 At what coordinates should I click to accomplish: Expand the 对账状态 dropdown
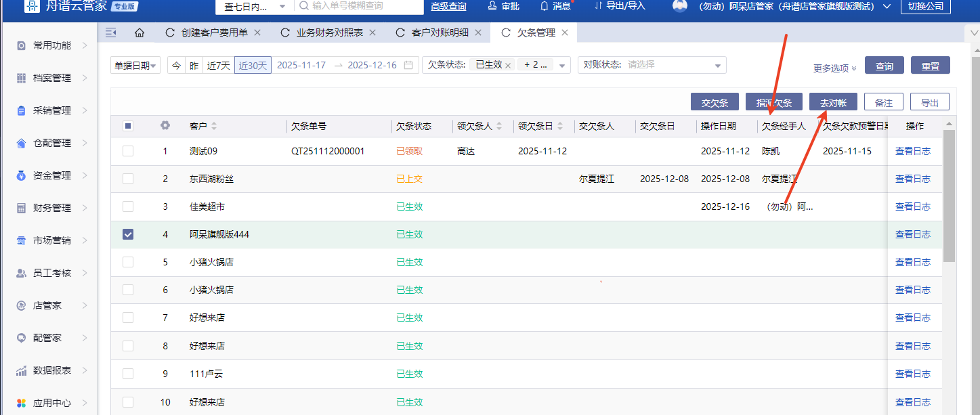[x=717, y=65]
